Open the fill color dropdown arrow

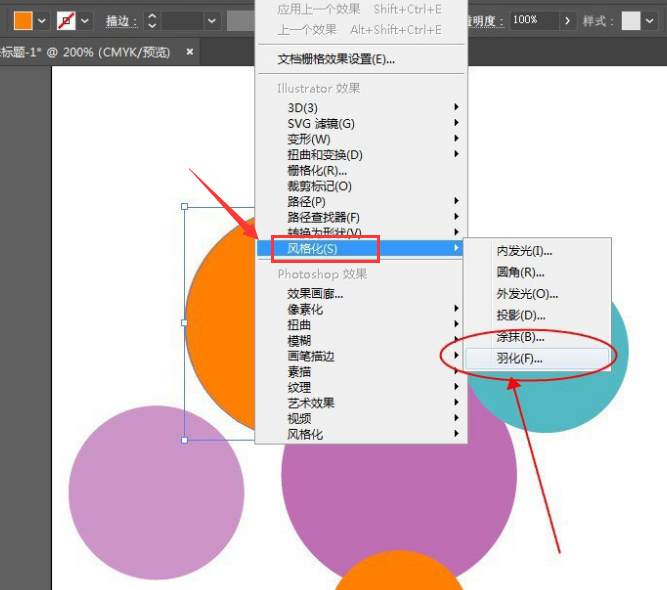pos(42,20)
